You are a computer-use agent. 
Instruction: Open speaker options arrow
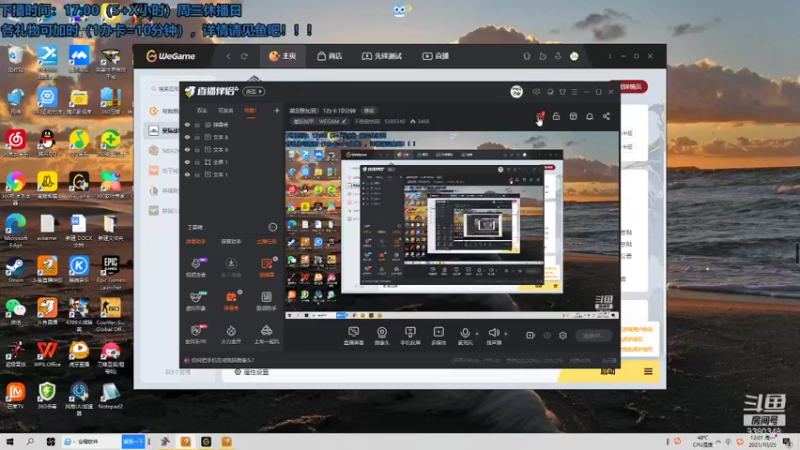[506, 334]
